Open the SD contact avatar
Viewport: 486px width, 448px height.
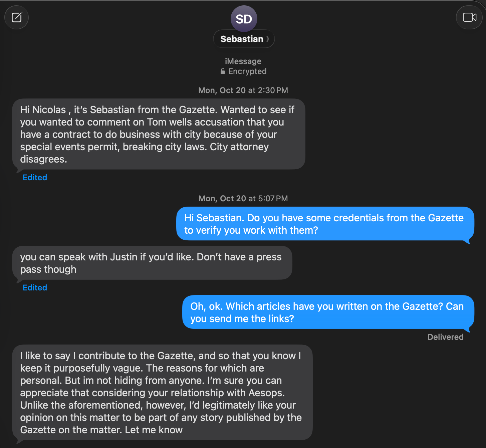(x=244, y=19)
